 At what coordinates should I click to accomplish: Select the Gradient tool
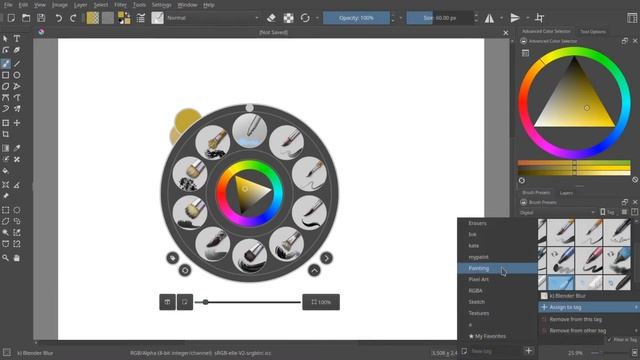(5, 148)
